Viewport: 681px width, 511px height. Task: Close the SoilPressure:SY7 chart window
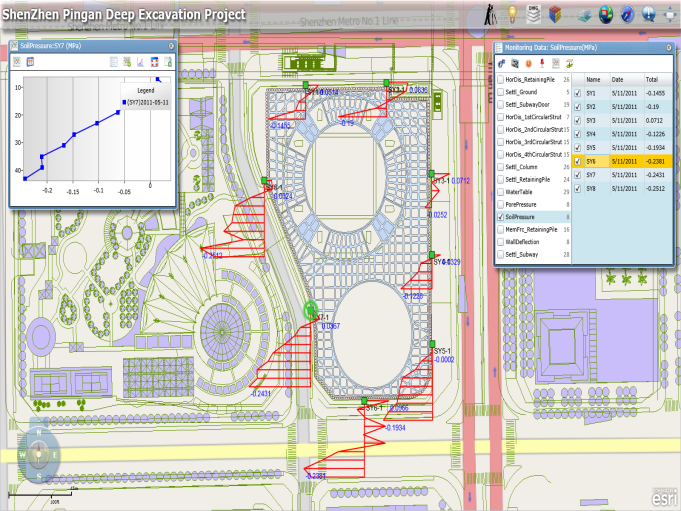click(x=171, y=46)
